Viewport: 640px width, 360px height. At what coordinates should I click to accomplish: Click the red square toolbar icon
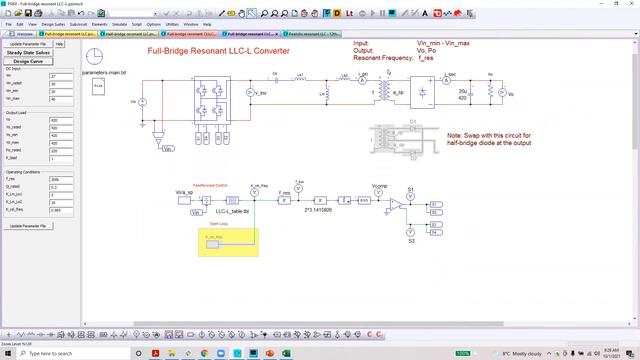[437, 13]
